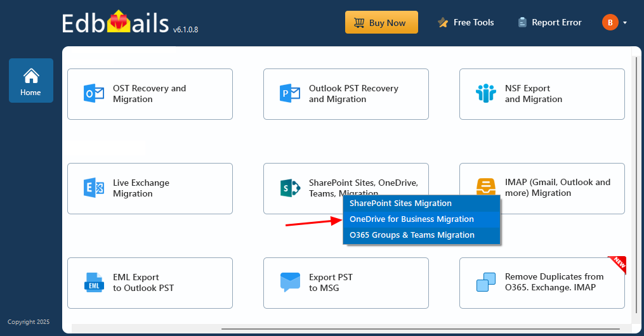Click the version v6.1.0.8 label
The image size is (644, 336).
186,30
